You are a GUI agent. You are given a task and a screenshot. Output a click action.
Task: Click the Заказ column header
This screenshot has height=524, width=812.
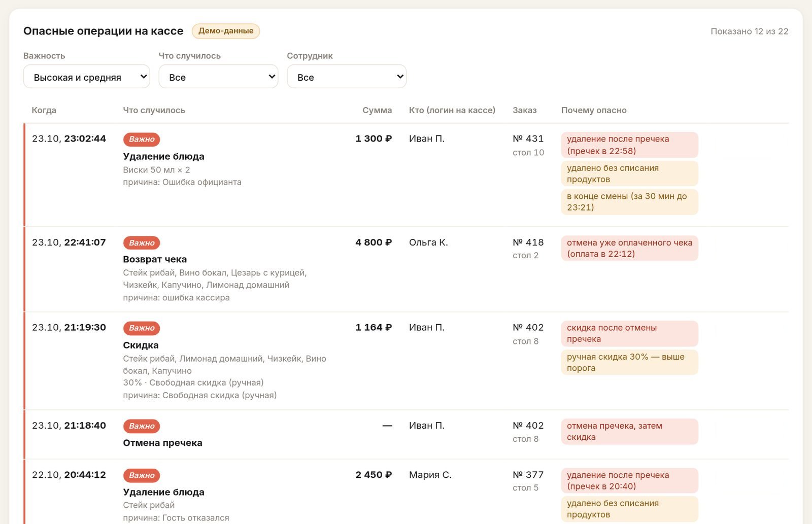click(525, 110)
